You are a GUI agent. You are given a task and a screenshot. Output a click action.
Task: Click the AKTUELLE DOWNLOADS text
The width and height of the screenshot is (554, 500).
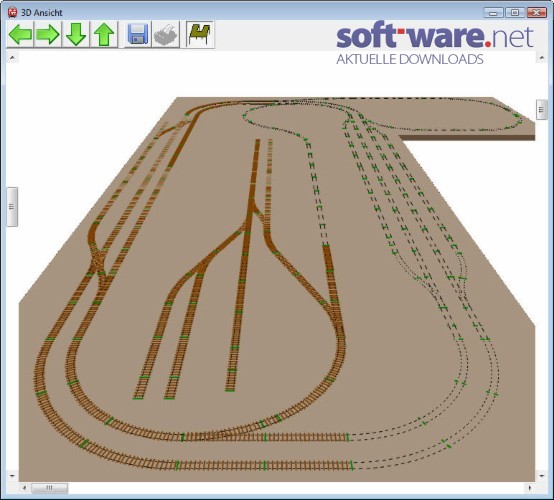pyautogui.click(x=409, y=59)
